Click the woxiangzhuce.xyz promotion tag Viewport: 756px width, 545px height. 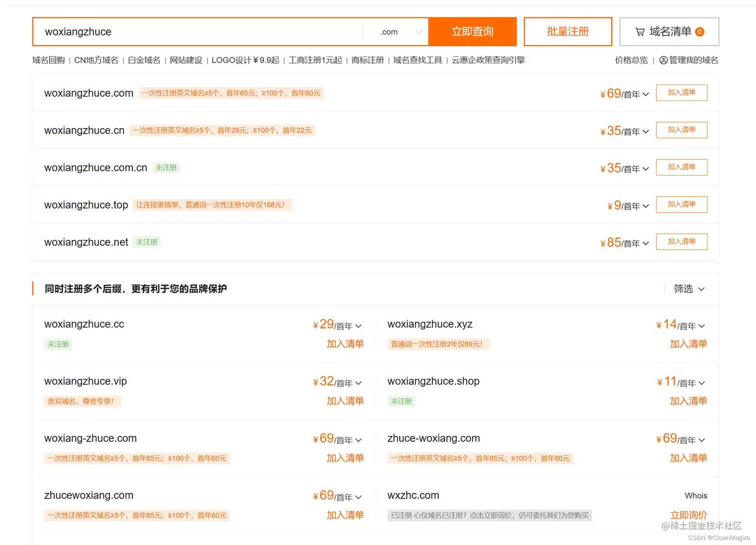click(438, 344)
